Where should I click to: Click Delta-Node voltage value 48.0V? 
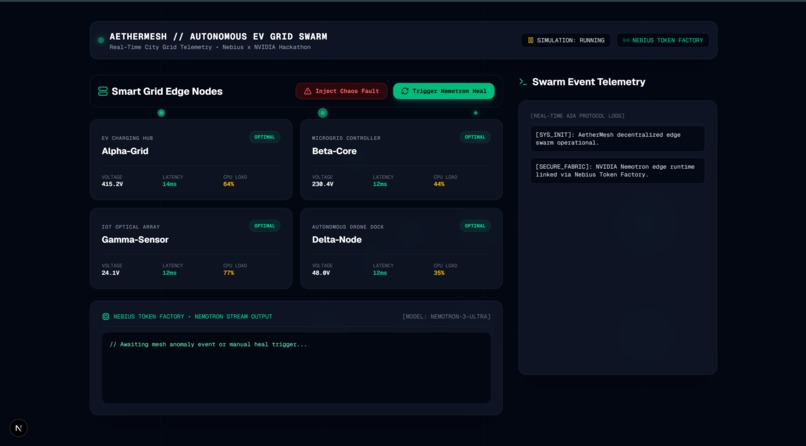tap(321, 273)
